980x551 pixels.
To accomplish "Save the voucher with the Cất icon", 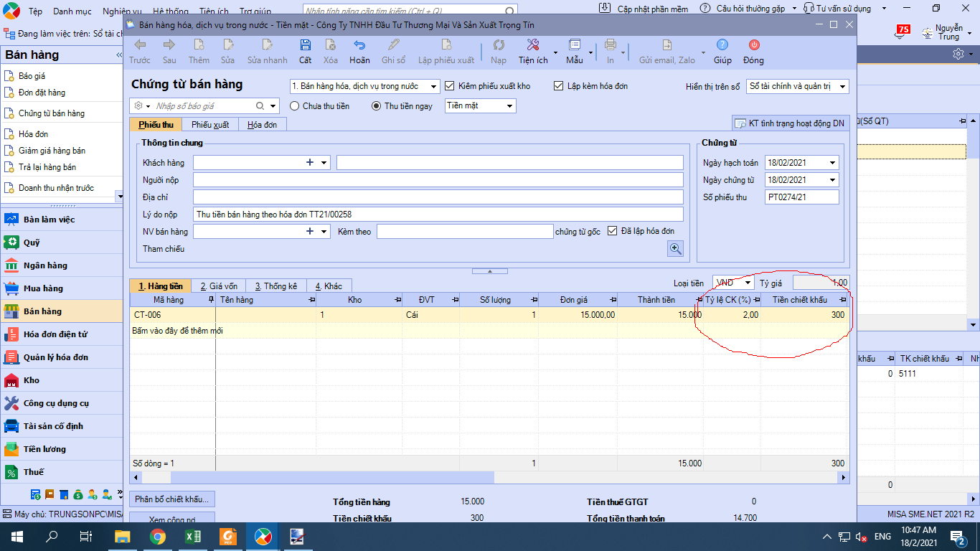I will pyautogui.click(x=306, y=44).
